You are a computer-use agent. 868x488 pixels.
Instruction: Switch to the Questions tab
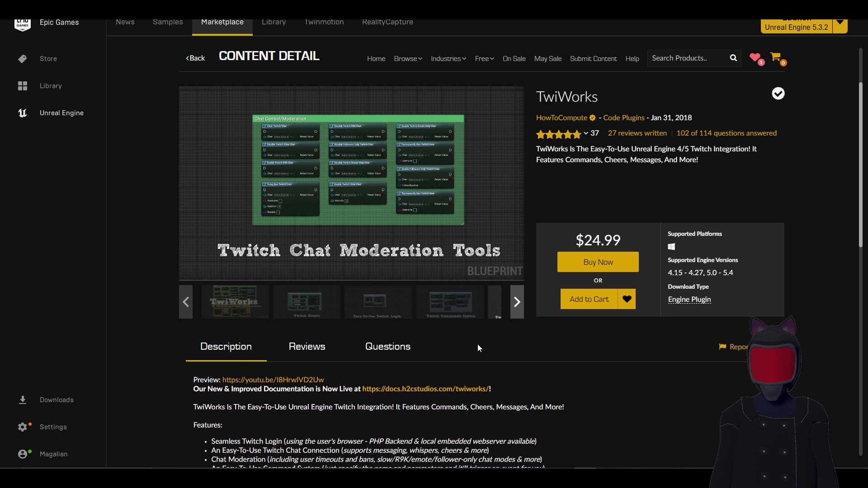388,347
